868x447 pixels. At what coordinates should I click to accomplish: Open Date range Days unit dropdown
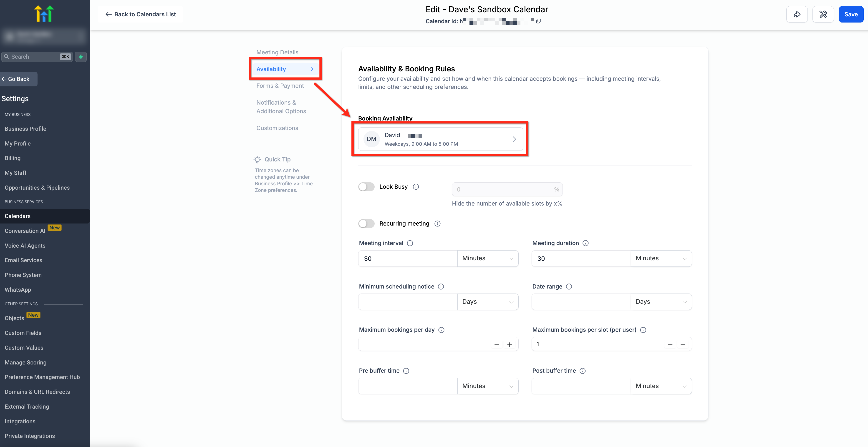[x=661, y=302]
